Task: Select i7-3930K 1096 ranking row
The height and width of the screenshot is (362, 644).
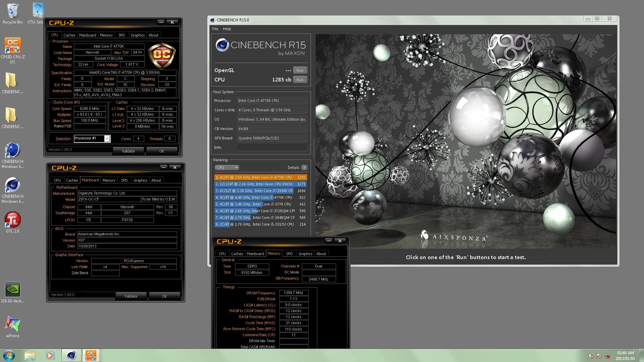Action: coord(260,191)
